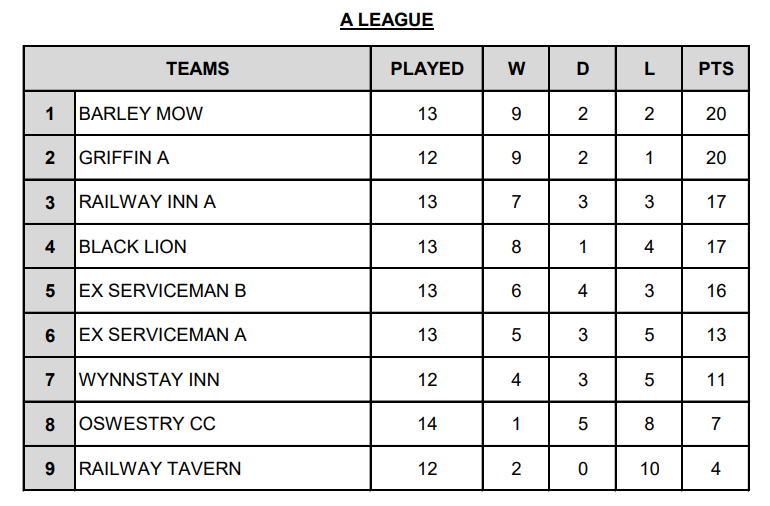This screenshot has height=506, width=770.
Task: Click the EX SERVICEMAN A team name
Action: pos(163,335)
